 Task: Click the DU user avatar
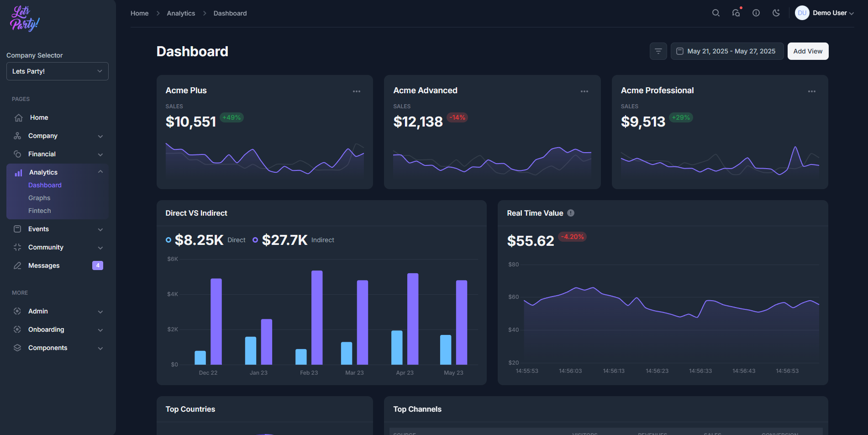coord(802,13)
